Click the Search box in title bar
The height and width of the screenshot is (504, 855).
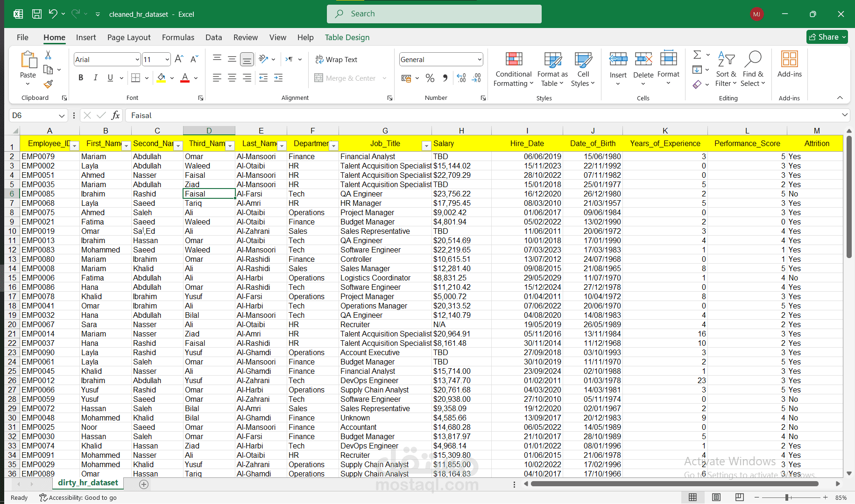tap(434, 14)
